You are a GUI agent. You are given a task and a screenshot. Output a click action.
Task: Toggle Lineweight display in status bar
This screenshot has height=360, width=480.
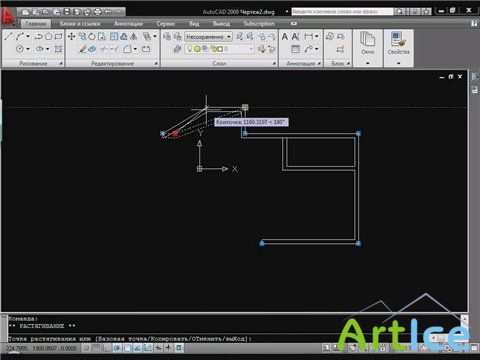click(168, 348)
